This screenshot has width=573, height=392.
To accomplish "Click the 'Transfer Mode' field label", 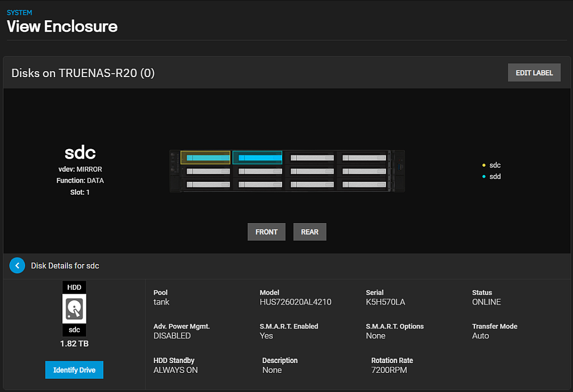I will 495,326.
